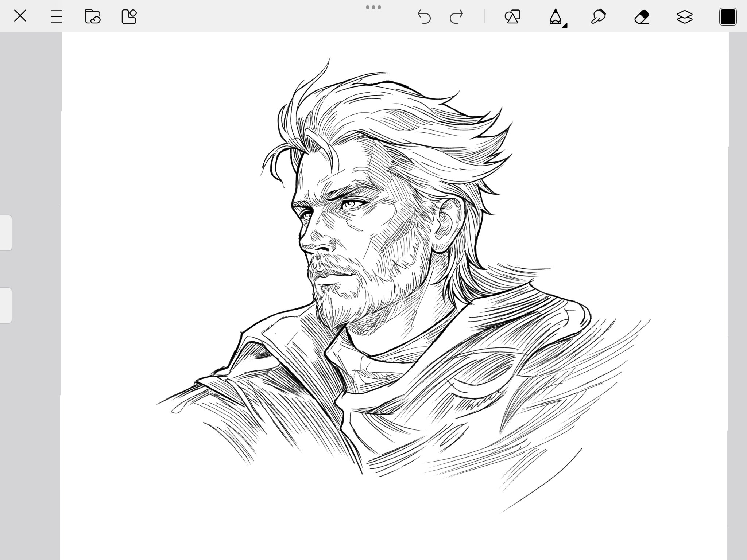Activate the Eraser tool
This screenshot has width=747, height=560.
[x=642, y=17]
